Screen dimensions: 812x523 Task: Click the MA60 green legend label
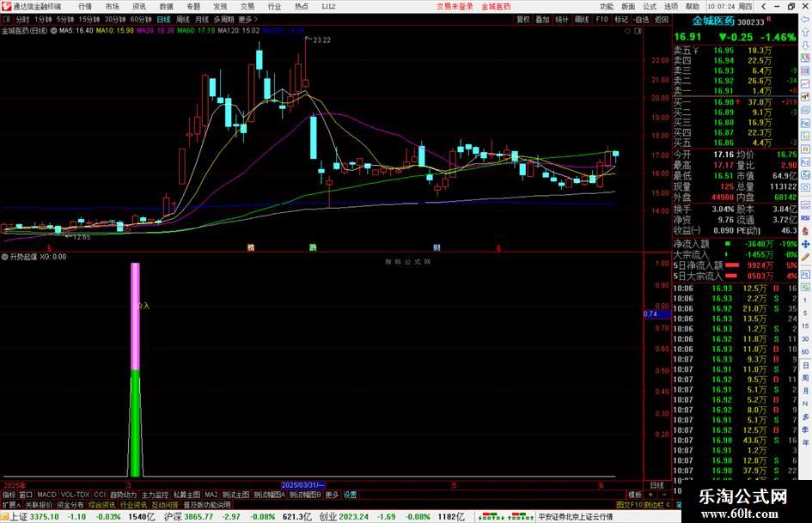click(196, 31)
